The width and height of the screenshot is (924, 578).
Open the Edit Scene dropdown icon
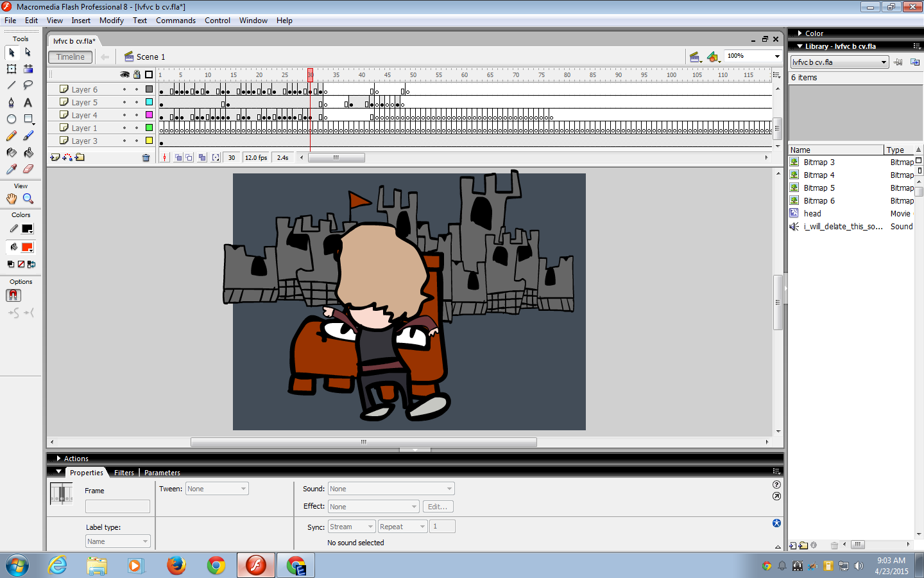695,57
